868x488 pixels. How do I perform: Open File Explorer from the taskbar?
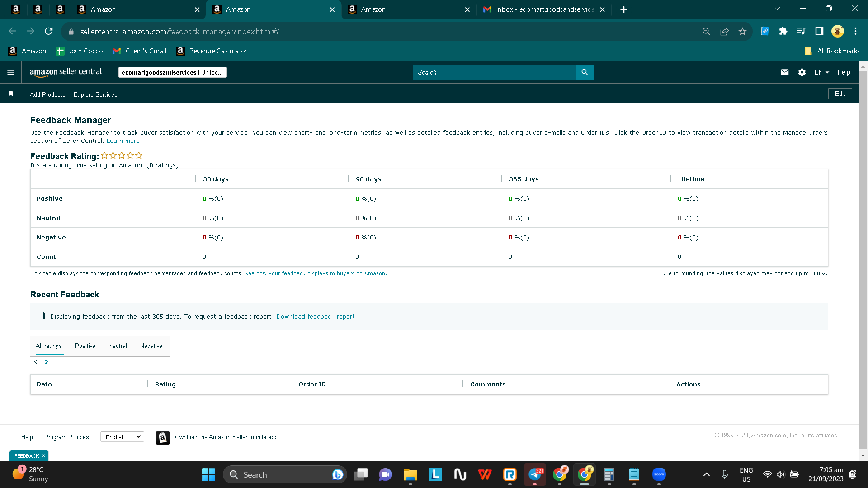410,474
